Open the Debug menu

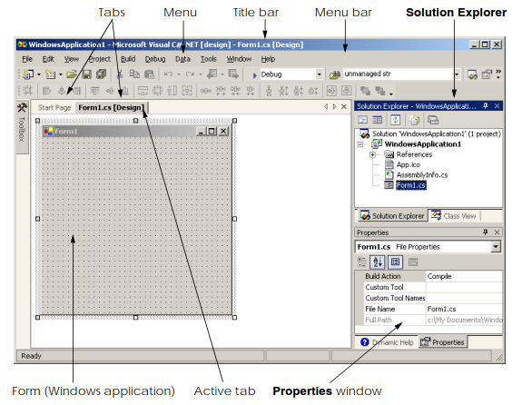click(x=155, y=59)
